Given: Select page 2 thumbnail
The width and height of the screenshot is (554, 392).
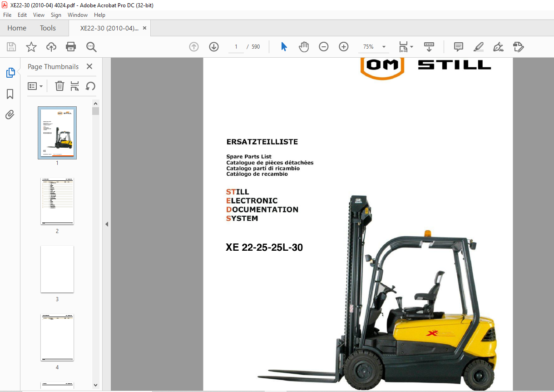Looking at the screenshot, I should coord(57,201).
